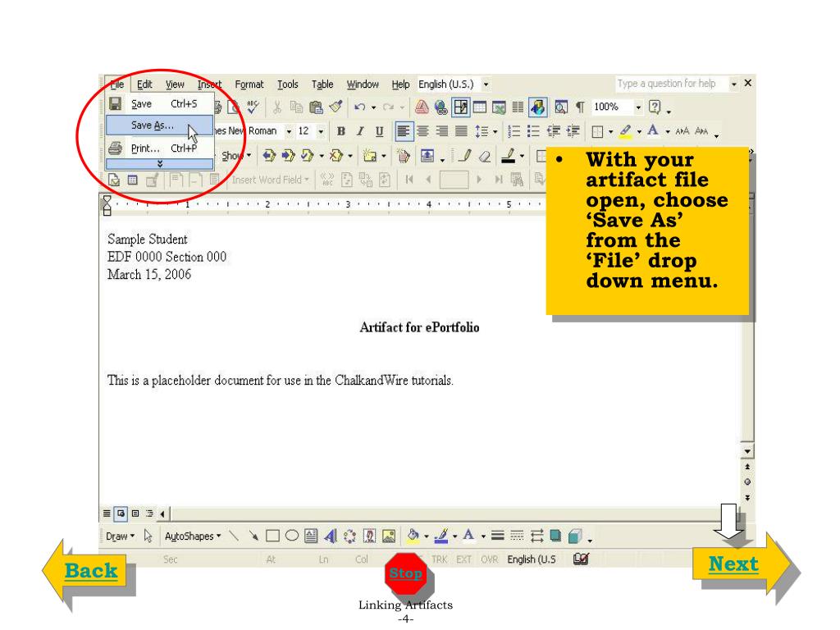Toggle Underline formatting button
840x630 pixels.
click(379, 131)
